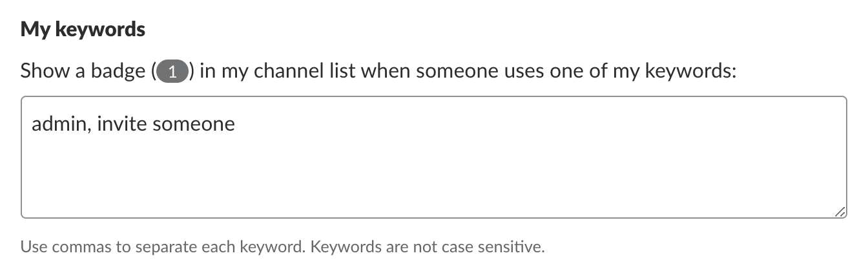The width and height of the screenshot is (868, 273).
Task: Click "Keywords are not case sensitive" note
Action: click(x=428, y=247)
